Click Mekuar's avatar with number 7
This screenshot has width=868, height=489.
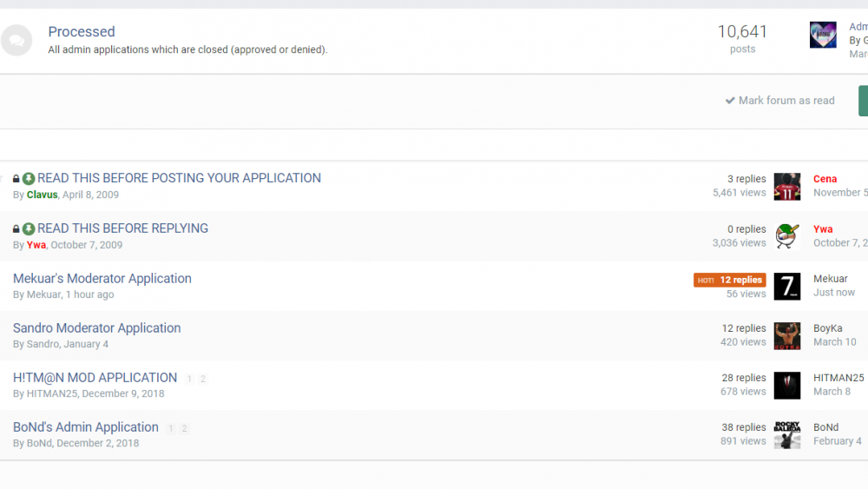786,287
